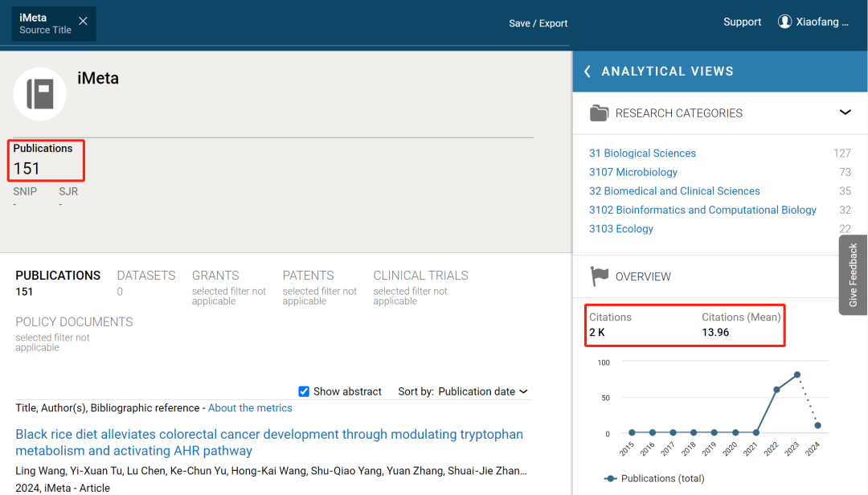Click the 2023 data point on chart
The height and width of the screenshot is (495, 868).
click(797, 374)
